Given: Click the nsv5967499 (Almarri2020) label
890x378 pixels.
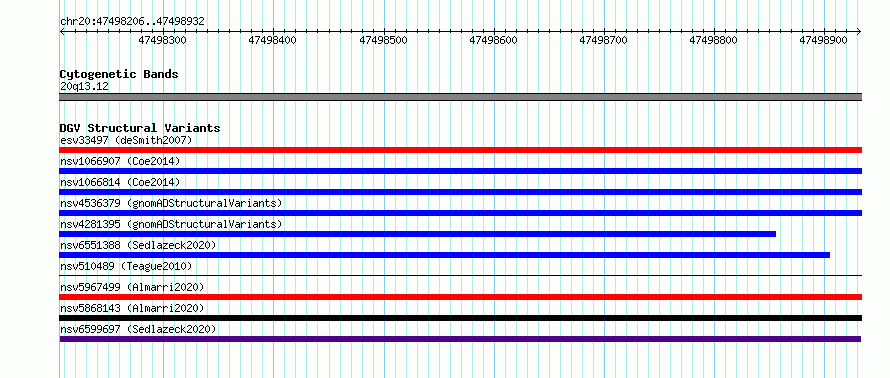Looking at the screenshot, I should tap(132, 287).
